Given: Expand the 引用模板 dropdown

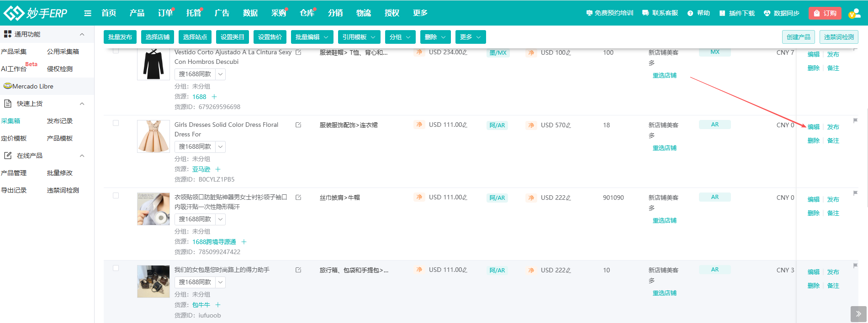Looking at the screenshot, I should [359, 37].
